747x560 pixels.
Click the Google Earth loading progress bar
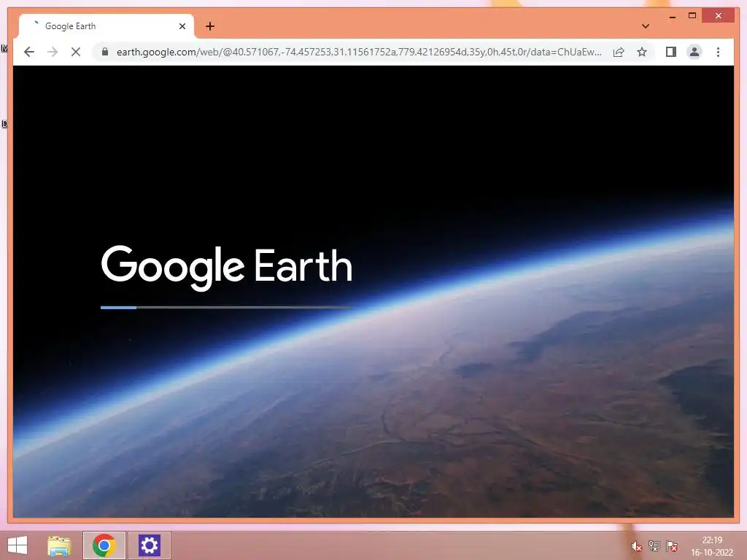coord(227,308)
